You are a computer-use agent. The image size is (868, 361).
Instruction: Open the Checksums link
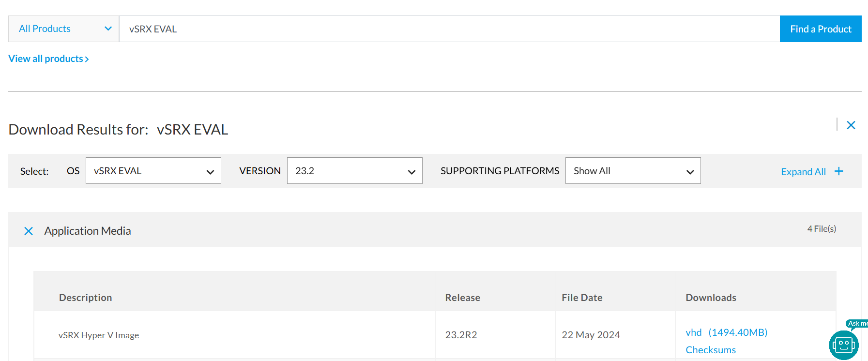(711, 350)
